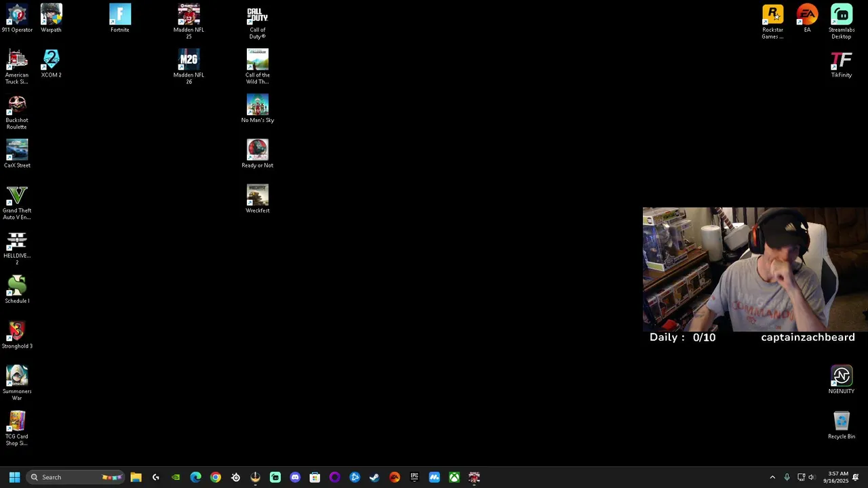
Task: Open network status tray icon
Action: (801, 477)
